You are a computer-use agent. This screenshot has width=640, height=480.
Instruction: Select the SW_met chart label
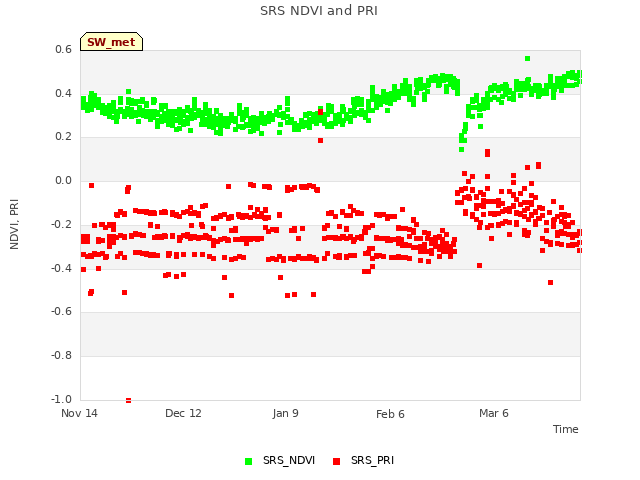click(111, 42)
